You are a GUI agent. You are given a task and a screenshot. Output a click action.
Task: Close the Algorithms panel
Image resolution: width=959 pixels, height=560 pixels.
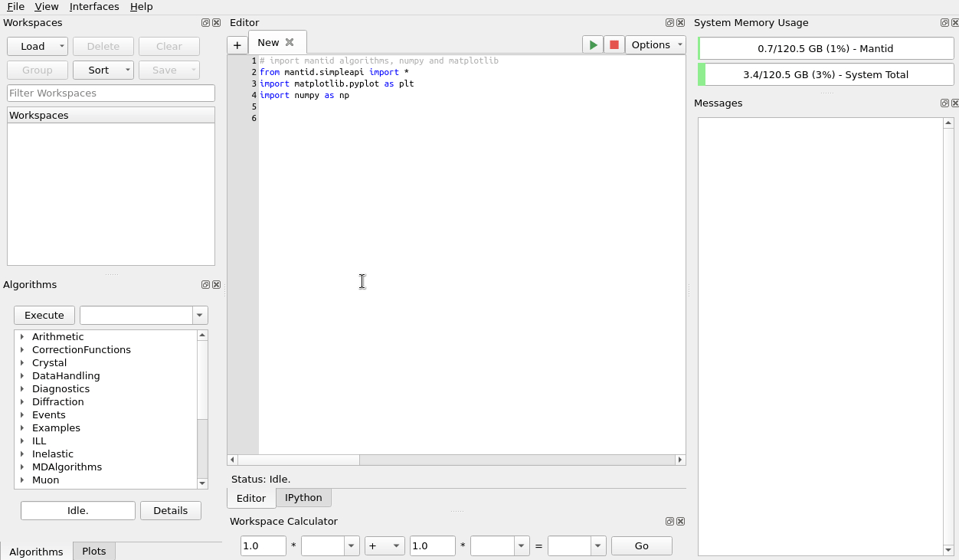point(217,285)
